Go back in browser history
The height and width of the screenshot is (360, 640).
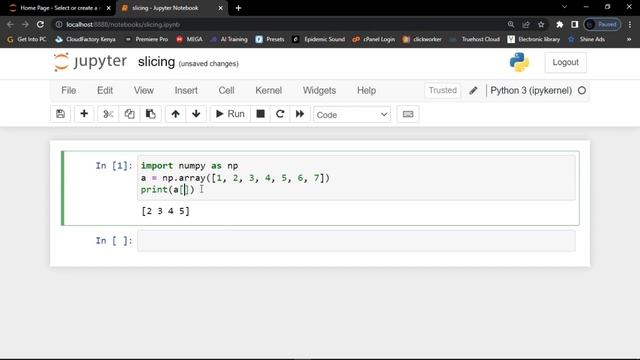[x=10, y=24]
